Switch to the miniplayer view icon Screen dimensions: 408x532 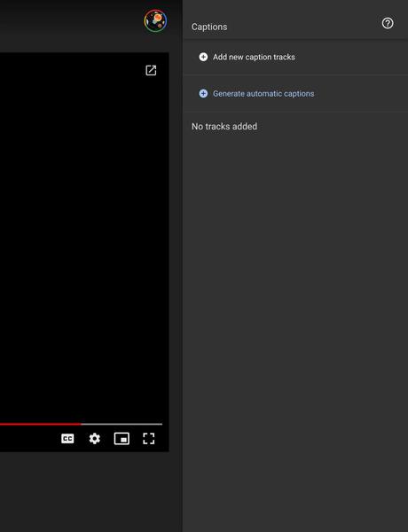coord(122,438)
